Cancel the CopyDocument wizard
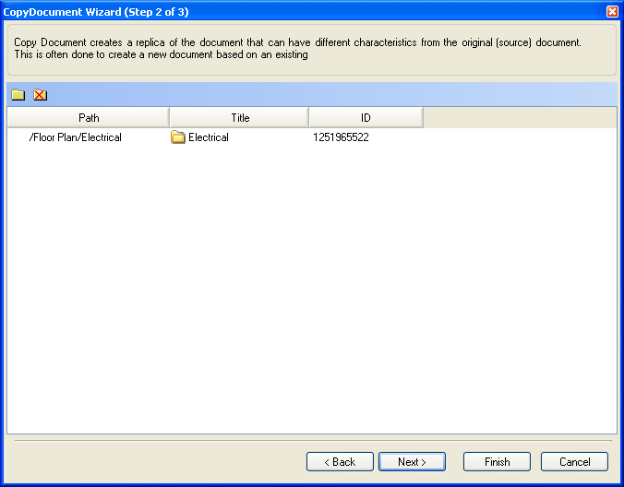The width and height of the screenshot is (624, 487). (575, 462)
